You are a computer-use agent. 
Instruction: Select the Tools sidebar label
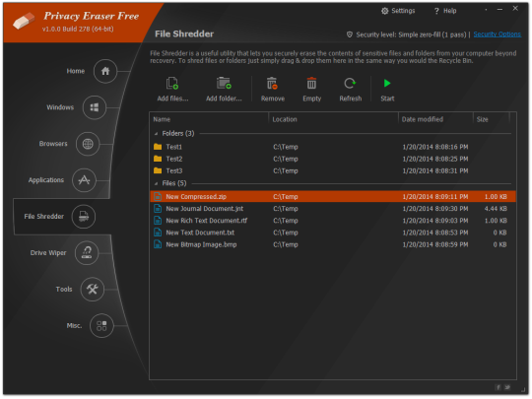[64, 289]
